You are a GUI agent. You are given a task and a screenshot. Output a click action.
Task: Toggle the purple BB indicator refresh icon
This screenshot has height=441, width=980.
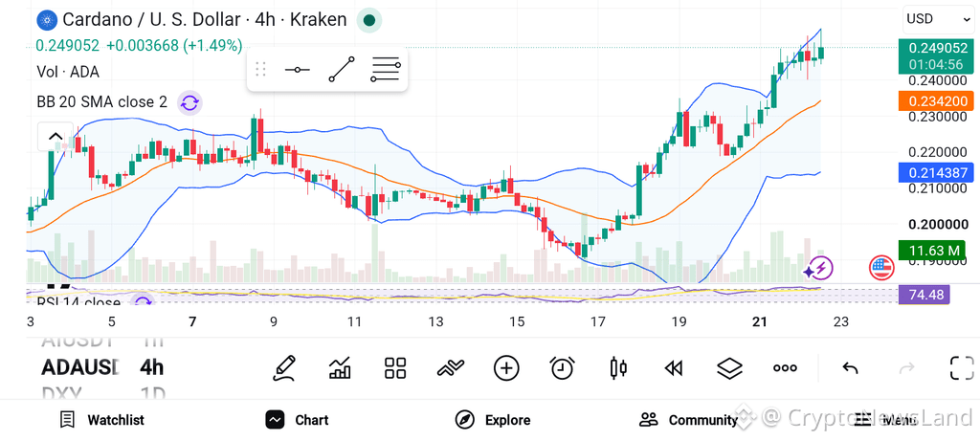189,102
